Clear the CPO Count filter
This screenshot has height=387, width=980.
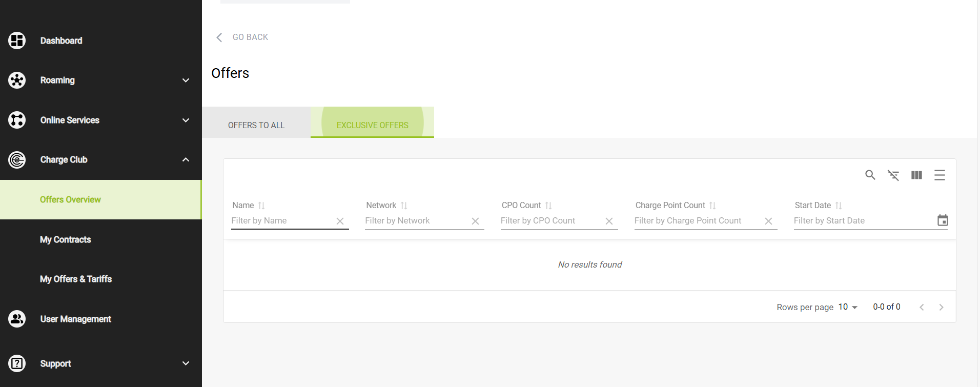(609, 221)
